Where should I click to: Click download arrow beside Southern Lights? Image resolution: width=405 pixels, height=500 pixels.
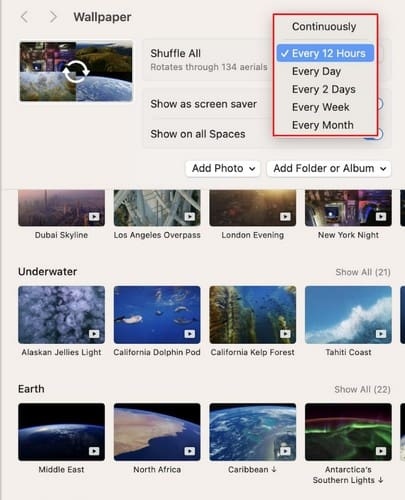[x=381, y=480]
